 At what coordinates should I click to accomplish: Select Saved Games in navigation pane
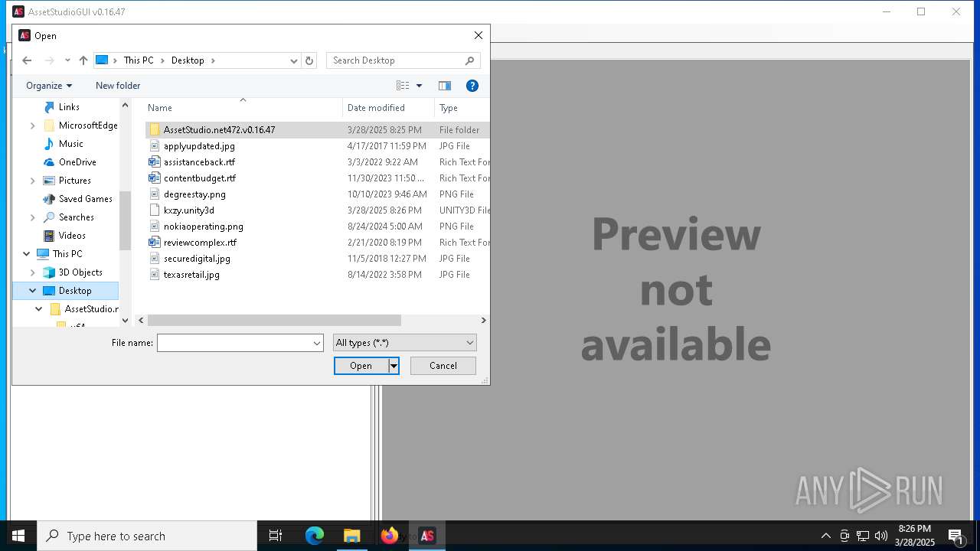85,199
